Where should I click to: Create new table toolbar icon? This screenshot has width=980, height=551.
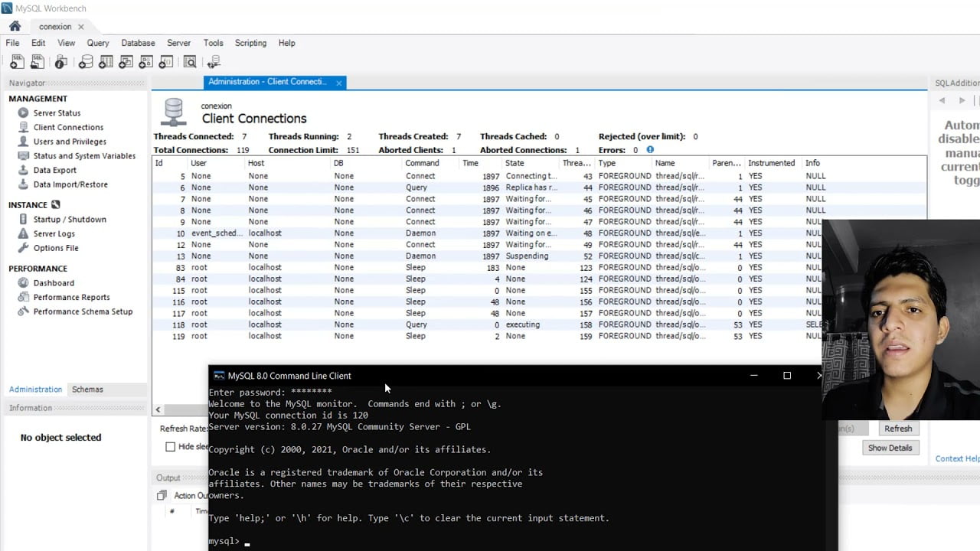point(106,62)
